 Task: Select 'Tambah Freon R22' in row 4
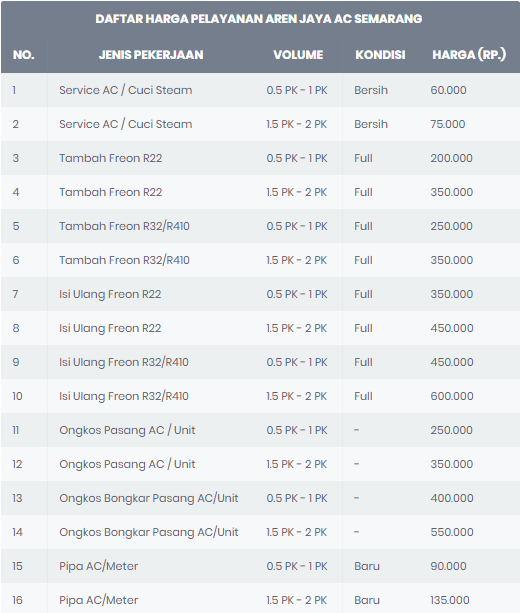click(x=111, y=192)
